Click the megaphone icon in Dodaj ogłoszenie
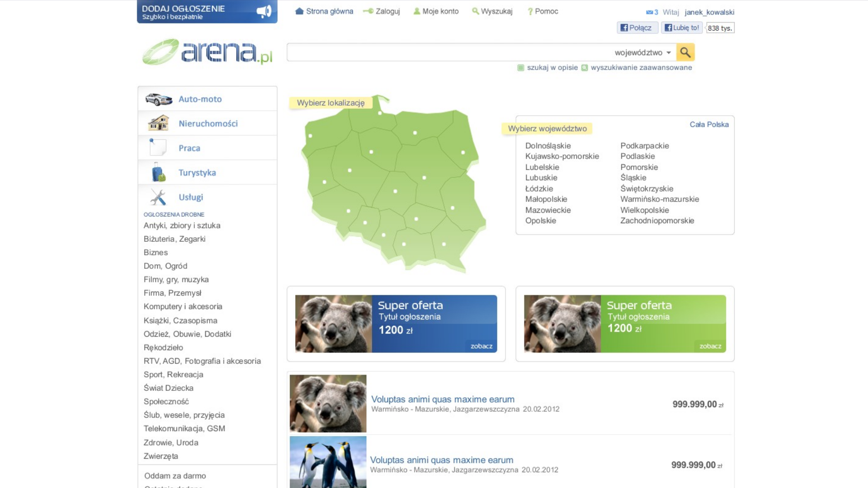Screen dimensions: 868x488 pos(264,11)
